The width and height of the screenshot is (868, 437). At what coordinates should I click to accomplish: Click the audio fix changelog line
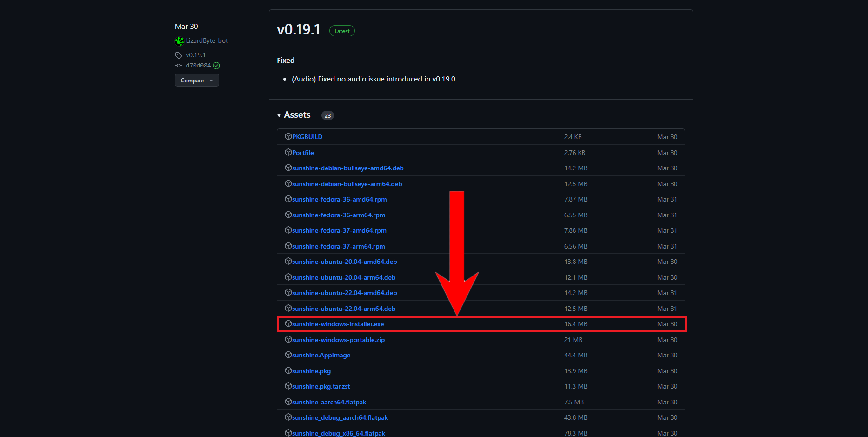(x=374, y=79)
